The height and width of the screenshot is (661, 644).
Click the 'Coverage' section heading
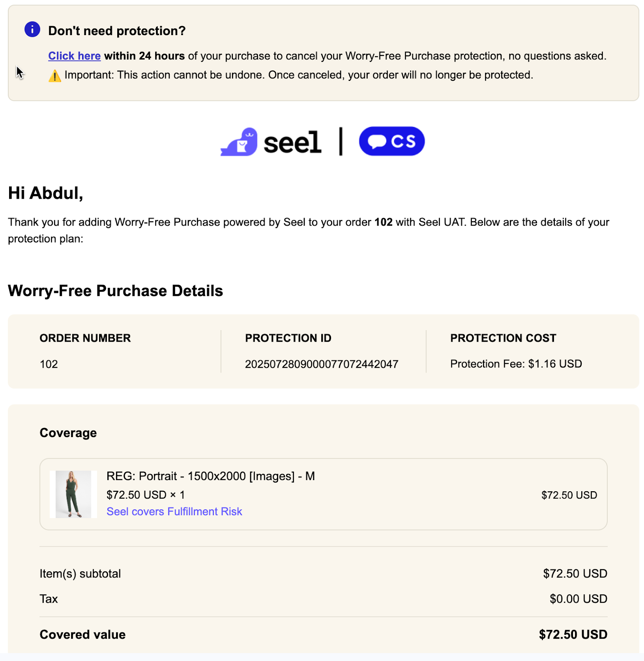pyautogui.click(x=68, y=433)
